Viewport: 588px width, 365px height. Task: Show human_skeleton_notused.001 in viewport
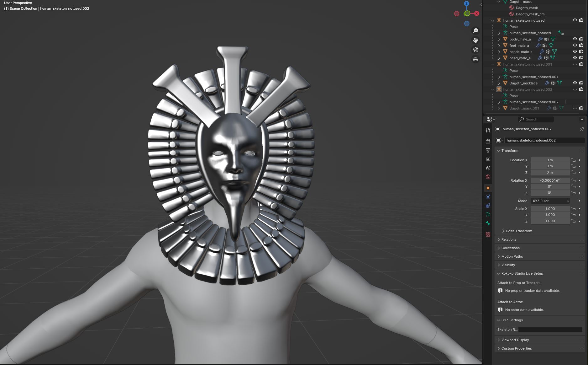click(575, 64)
